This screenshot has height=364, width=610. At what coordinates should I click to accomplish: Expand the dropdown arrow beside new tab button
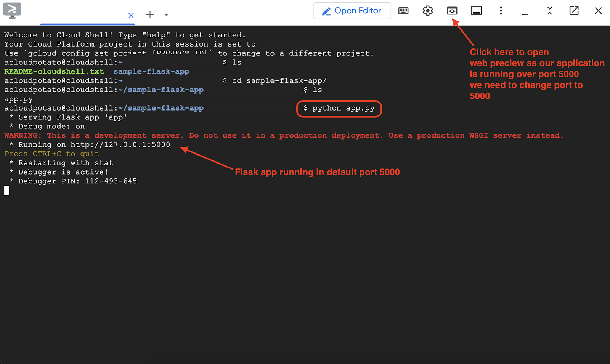[166, 15]
